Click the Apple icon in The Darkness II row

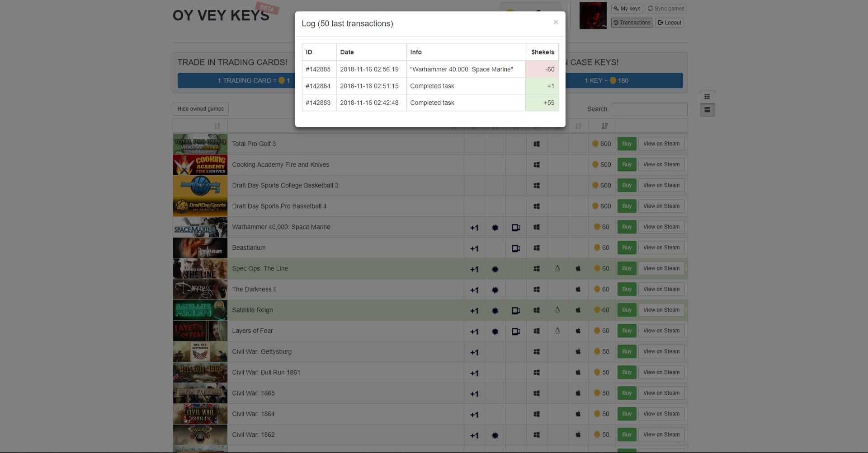pyautogui.click(x=578, y=290)
